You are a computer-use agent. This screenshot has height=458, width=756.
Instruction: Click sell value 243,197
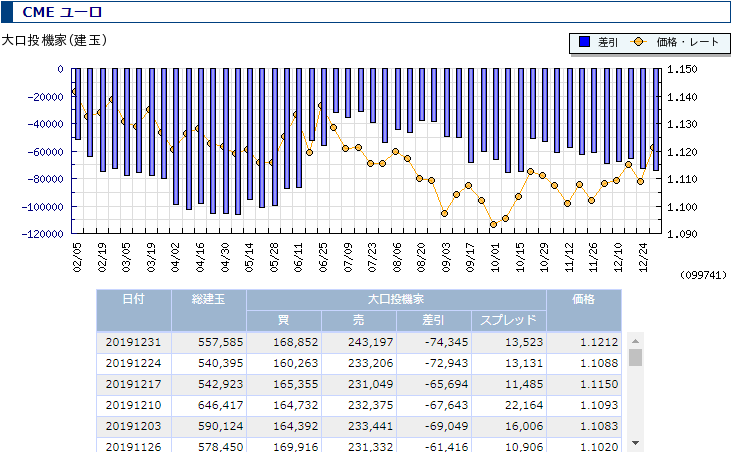pyautogui.click(x=371, y=342)
